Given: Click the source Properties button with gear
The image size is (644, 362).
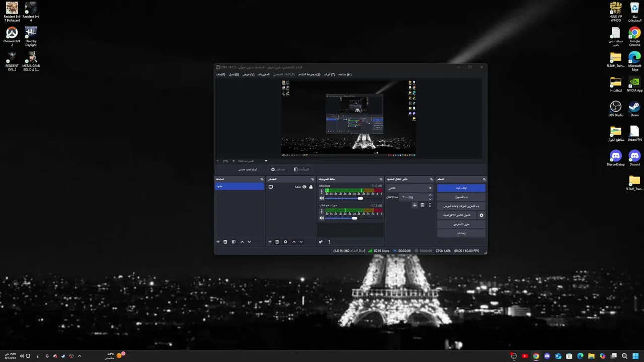Looking at the screenshot, I should [278, 169].
